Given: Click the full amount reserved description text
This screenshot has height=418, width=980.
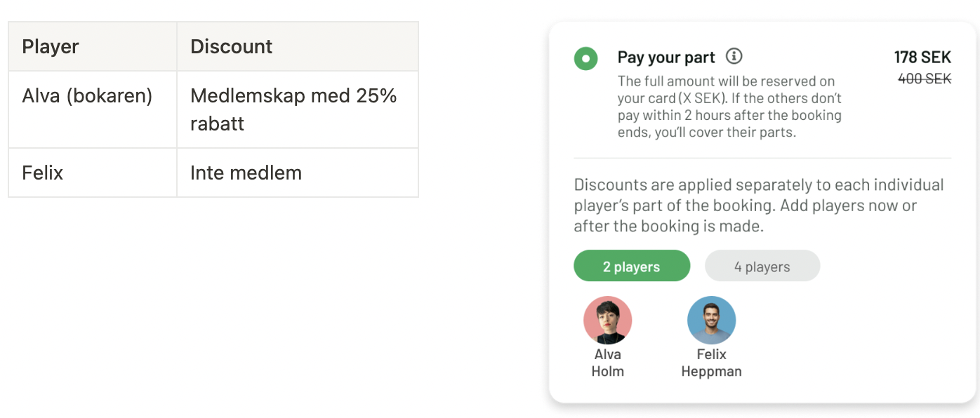Looking at the screenshot, I should click(x=729, y=107).
